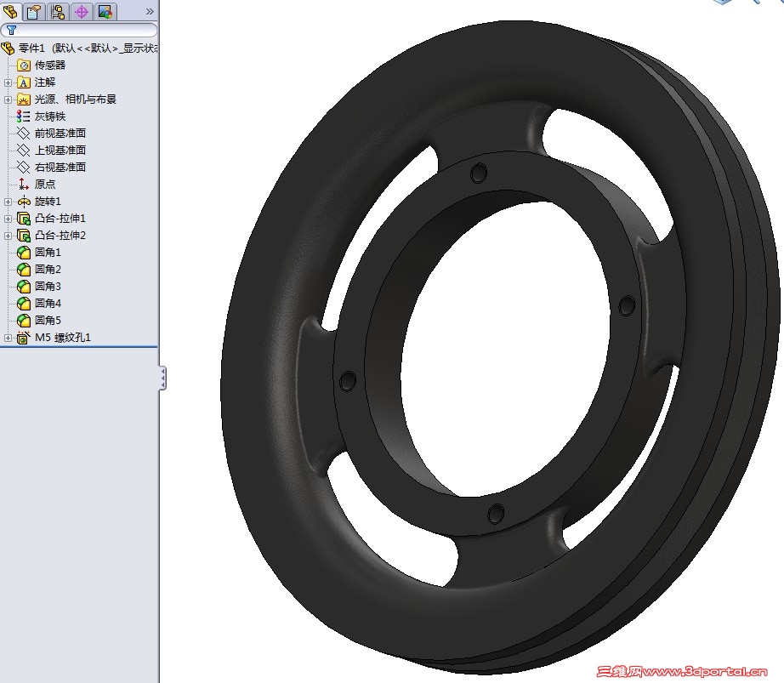Select the 圆角1 fillet feature
This screenshot has width=784, height=683.
pyautogui.click(x=48, y=253)
